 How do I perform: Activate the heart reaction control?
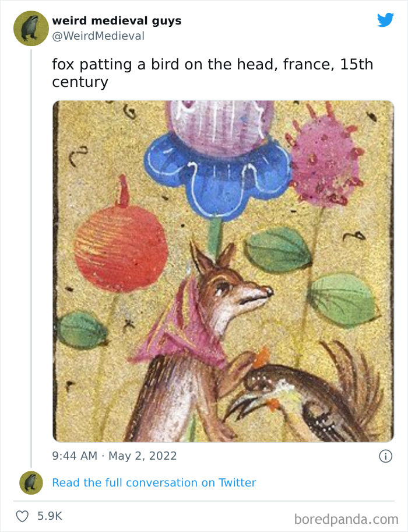point(23,514)
